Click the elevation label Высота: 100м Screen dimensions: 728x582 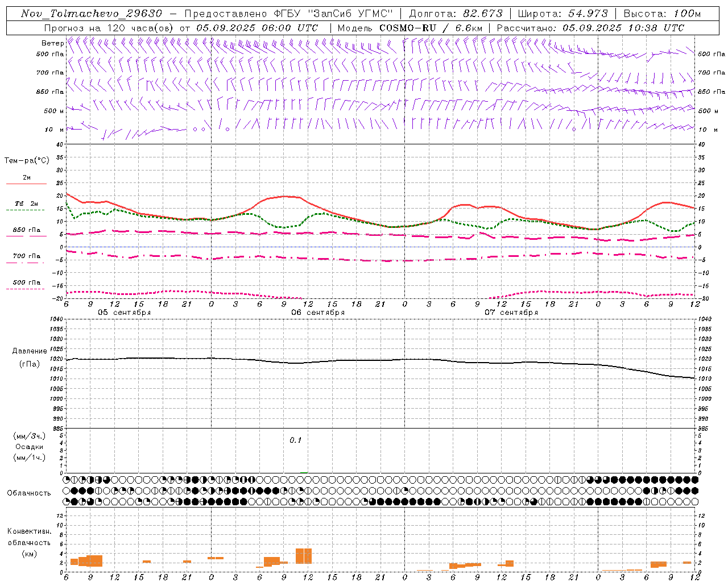click(662, 14)
